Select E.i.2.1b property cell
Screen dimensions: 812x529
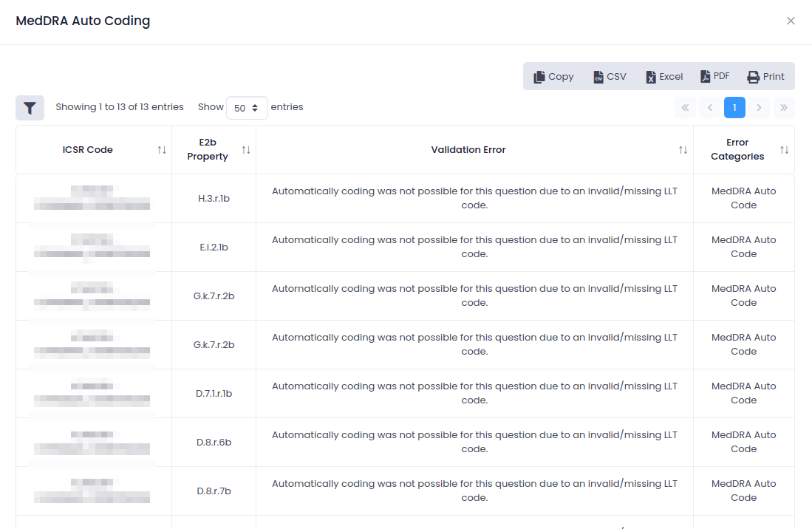[x=214, y=247]
